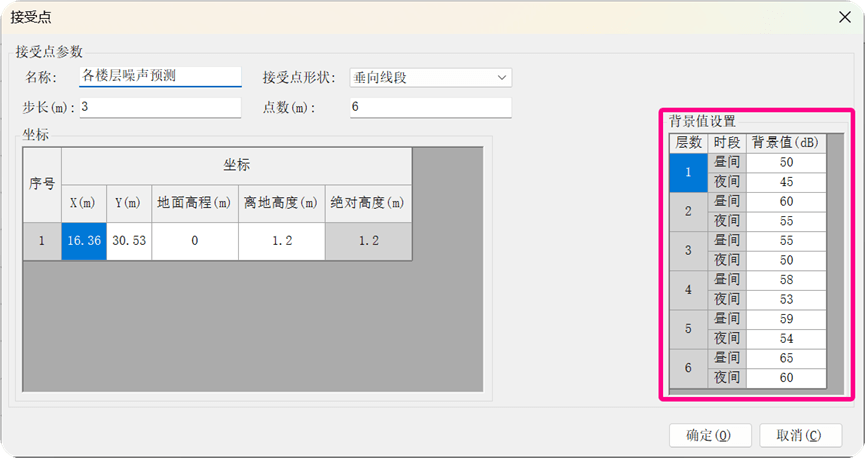The image size is (865, 458).
Task: Click the 名称 input field
Action: (x=160, y=77)
